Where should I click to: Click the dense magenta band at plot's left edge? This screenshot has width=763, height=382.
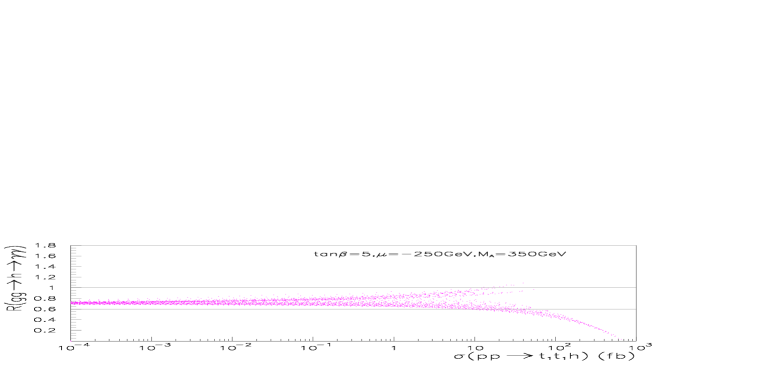[83, 303]
